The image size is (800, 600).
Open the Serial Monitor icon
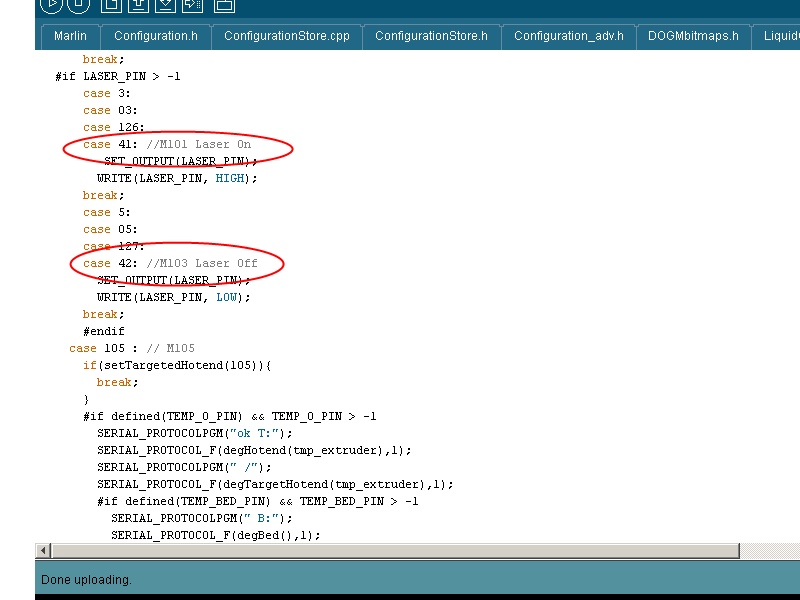[x=224, y=4]
